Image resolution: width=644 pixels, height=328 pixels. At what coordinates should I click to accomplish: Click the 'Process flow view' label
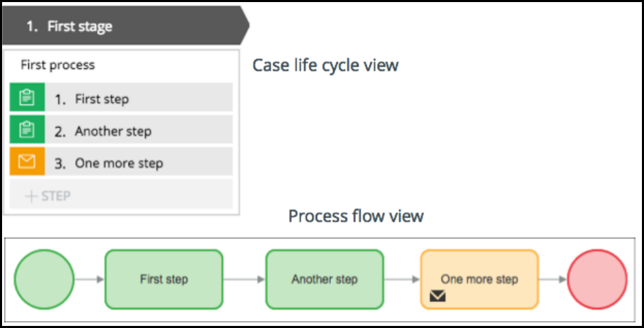(x=356, y=216)
